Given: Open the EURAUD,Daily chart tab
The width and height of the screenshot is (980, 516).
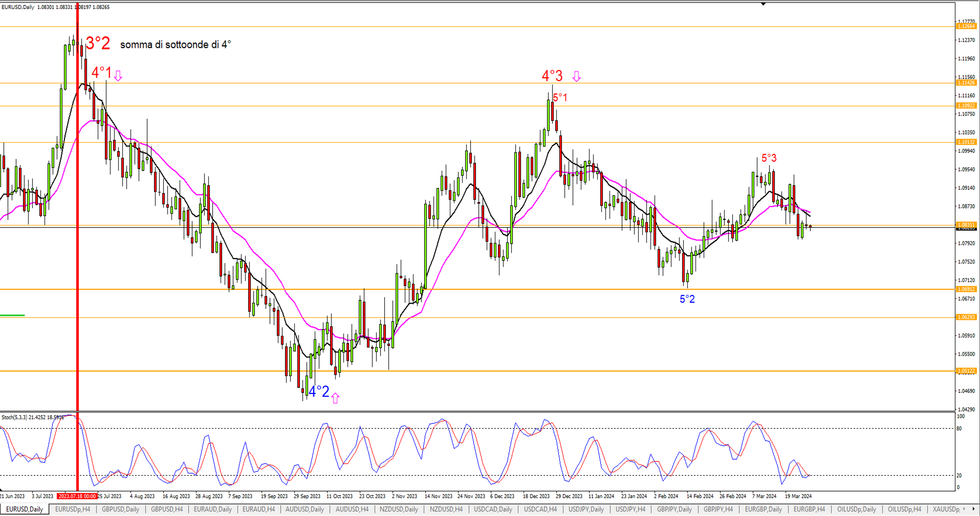Looking at the screenshot, I should click(x=213, y=509).
